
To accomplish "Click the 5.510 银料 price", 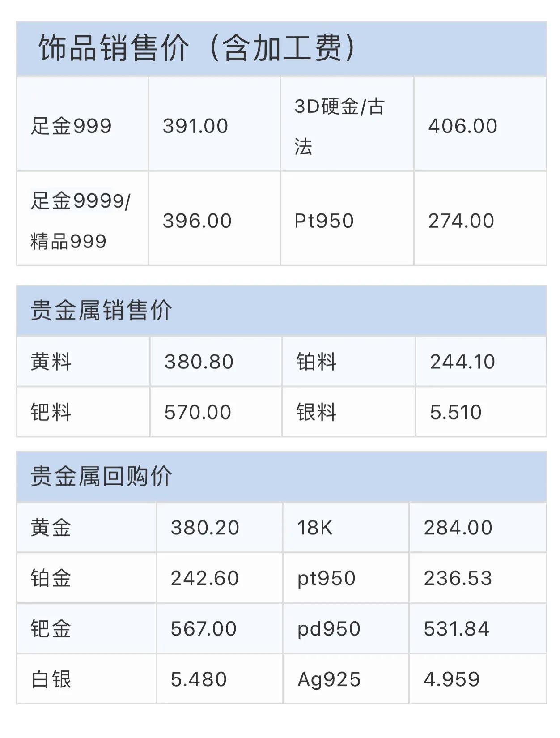I will [x=456, y=412].
